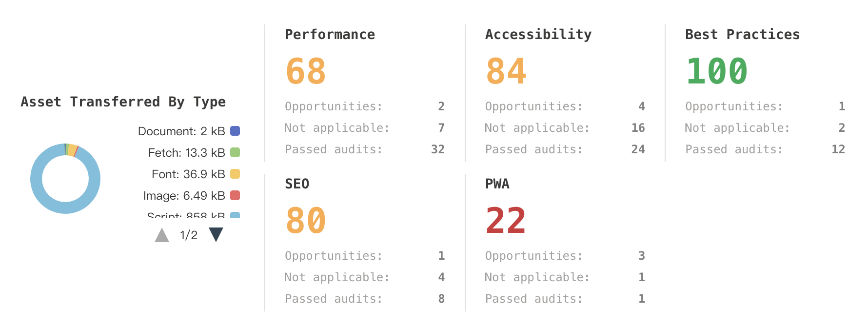
Task: Toggle the Font: 36.9 kB legend label
Action: point(188,174)
